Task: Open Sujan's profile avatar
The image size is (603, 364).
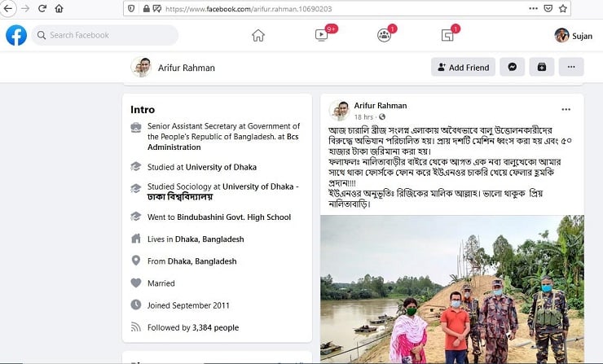Action: point(561,35)
